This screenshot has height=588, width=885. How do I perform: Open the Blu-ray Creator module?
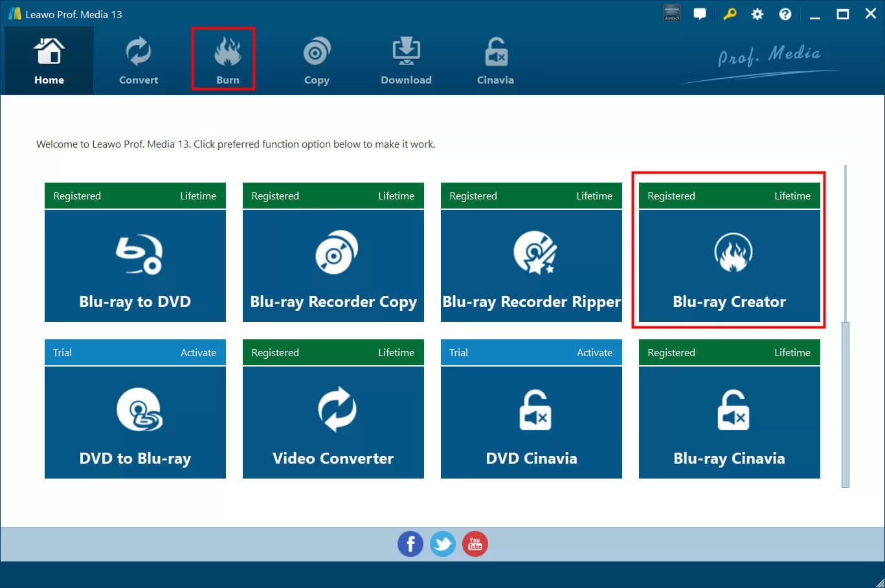[x=728, y=266]
